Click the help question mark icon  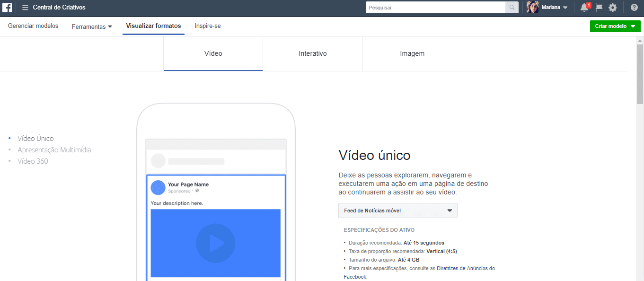(x=634, y=7)
